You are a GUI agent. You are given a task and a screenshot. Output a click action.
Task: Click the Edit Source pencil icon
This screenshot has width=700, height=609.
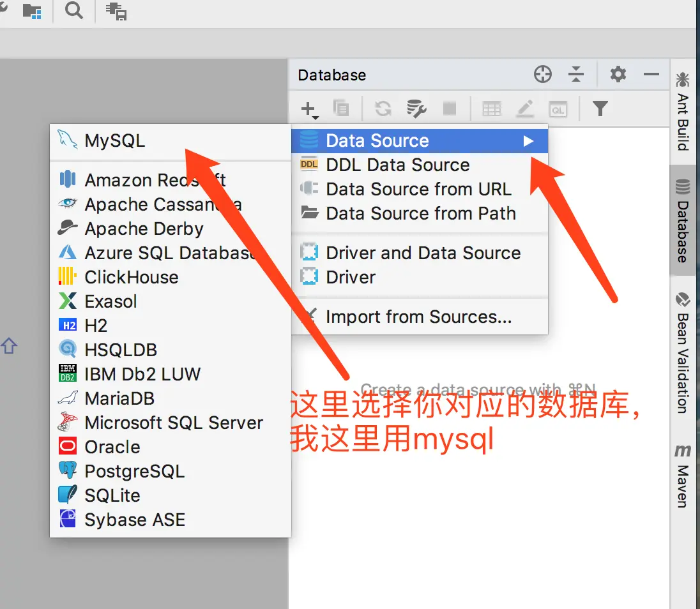[x=525, y=109]
